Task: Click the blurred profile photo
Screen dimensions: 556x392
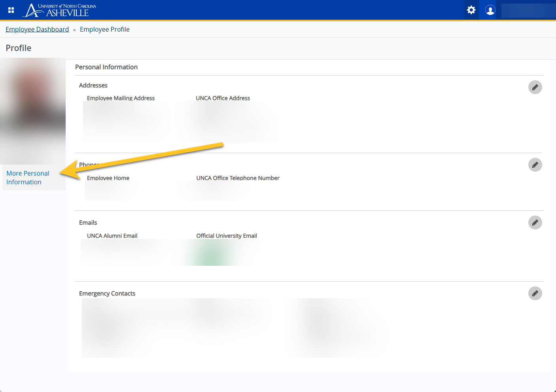Action: tap(33, 111)
